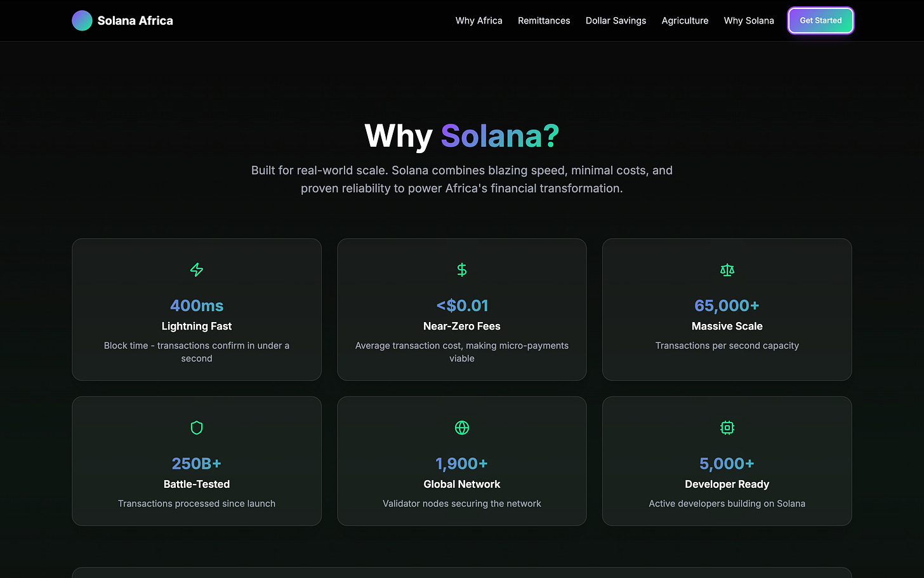Click the Get Started button
Viewport: 924px width, 578px height.
click(821, 20)
